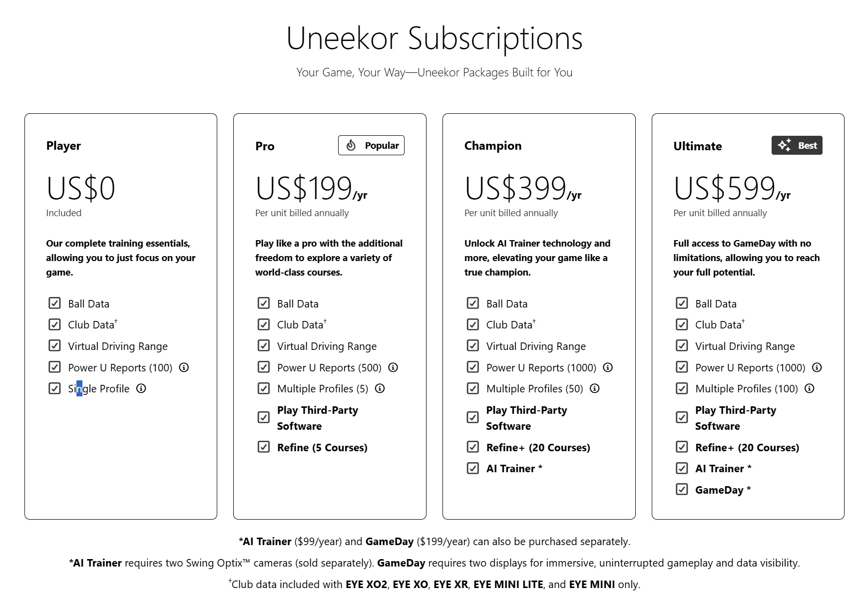Toggle AI Trainer checkbox in Champion plan
This screenshot has height=602, width=868.
coord(472,468)
